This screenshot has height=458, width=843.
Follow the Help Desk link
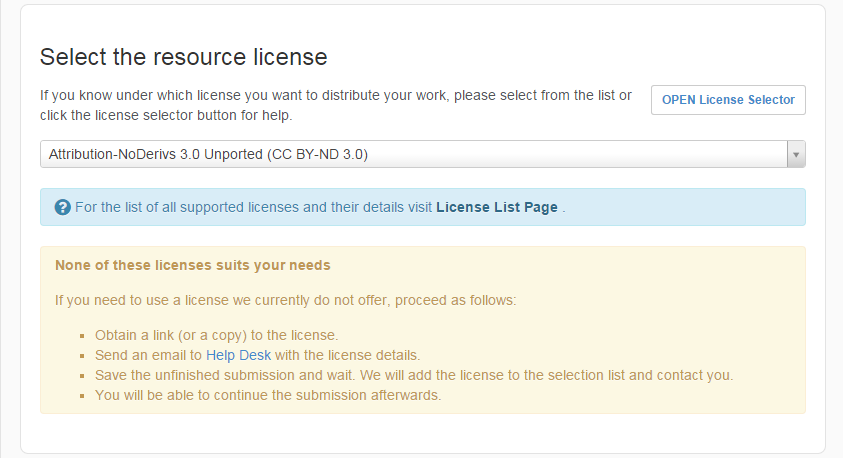(238, 355)
